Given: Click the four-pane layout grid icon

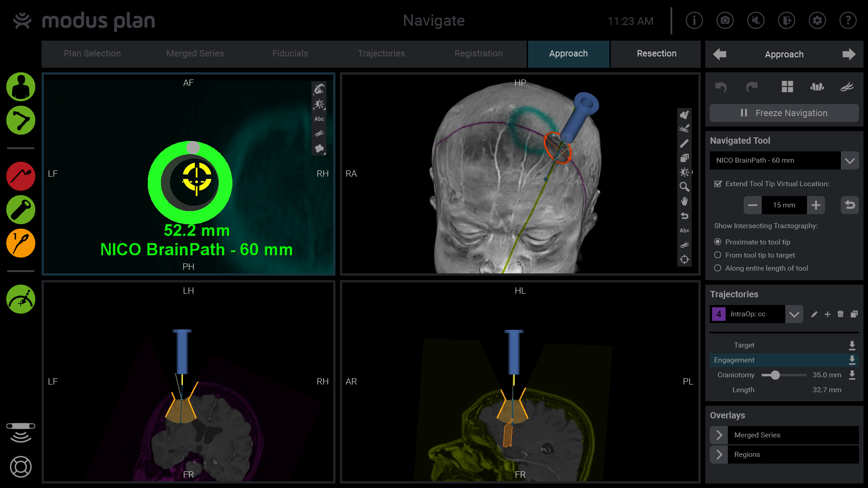Looking at the screenshot, I should tap(787, 87).
